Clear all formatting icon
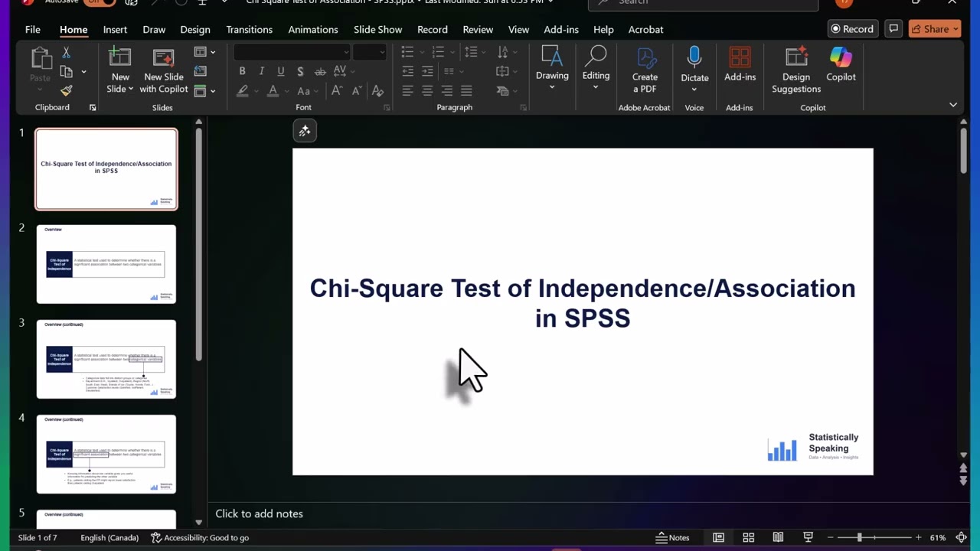The width and height of the screenshot is (980, 551). click(377, 90)
